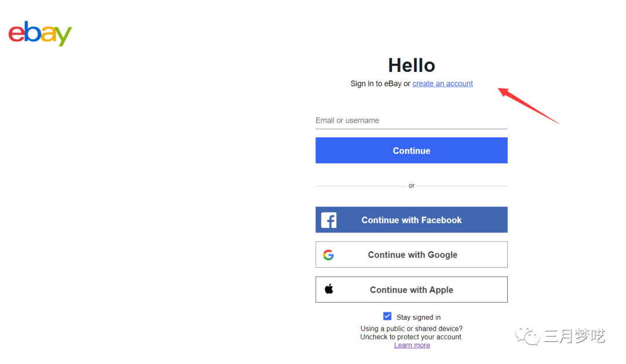Screen dimensions: 626x364
Task: Choose the "Continue with Apple" button label
Action: (x=412, y=290)
